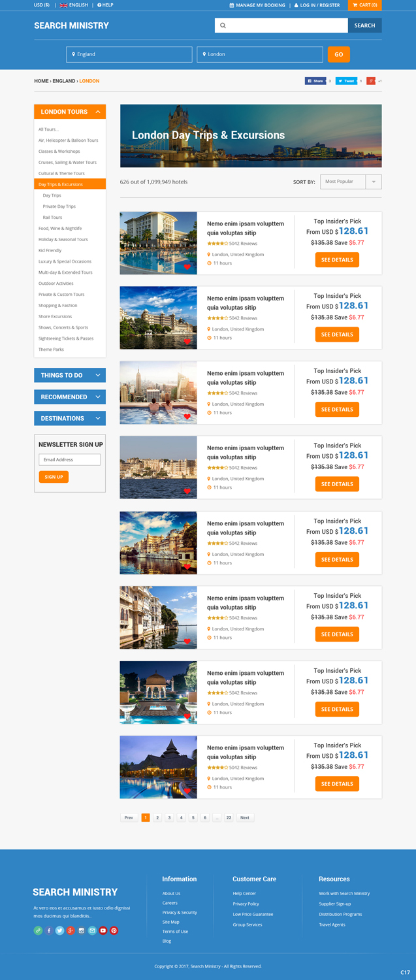This screenshot has height=980, width=416.
Task: Select Food, Wine & Nightlife category
Action: coord(60,229)
